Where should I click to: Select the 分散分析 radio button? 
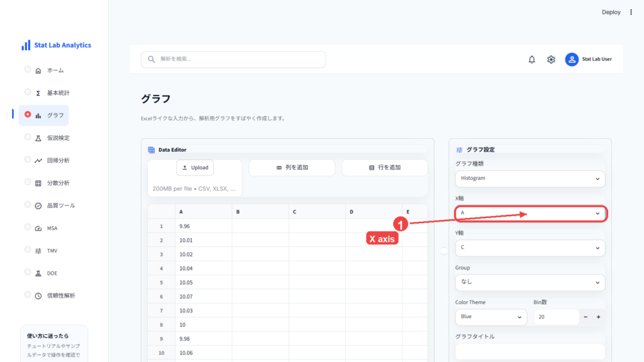[28, 182]
